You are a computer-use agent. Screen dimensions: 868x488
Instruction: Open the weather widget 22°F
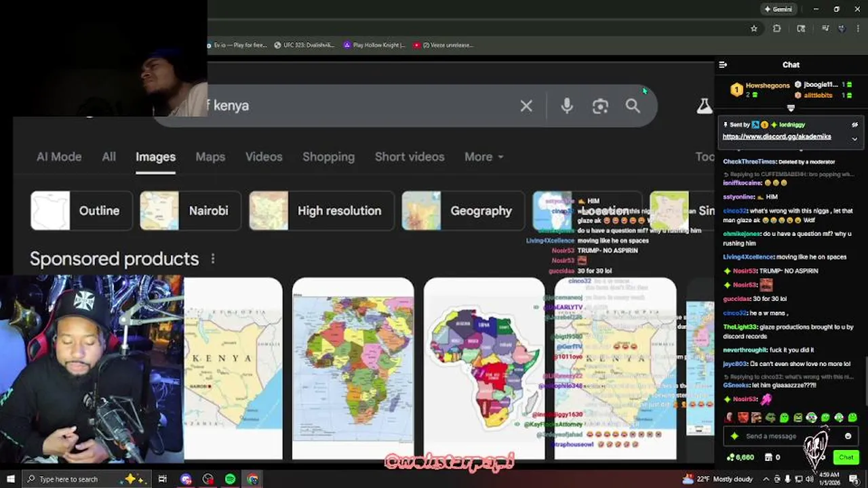coord(719,479)
